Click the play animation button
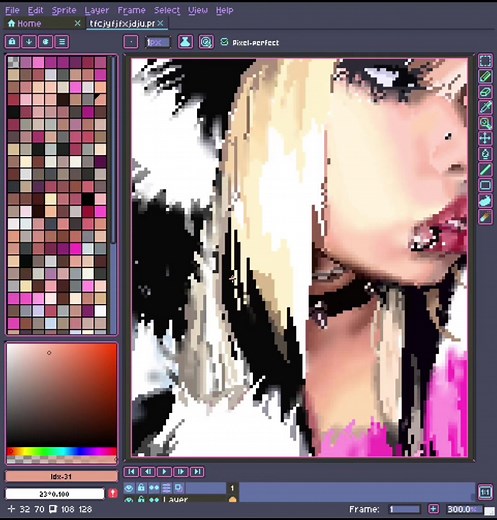The image size is (497, 520). [x=164, y=472]
